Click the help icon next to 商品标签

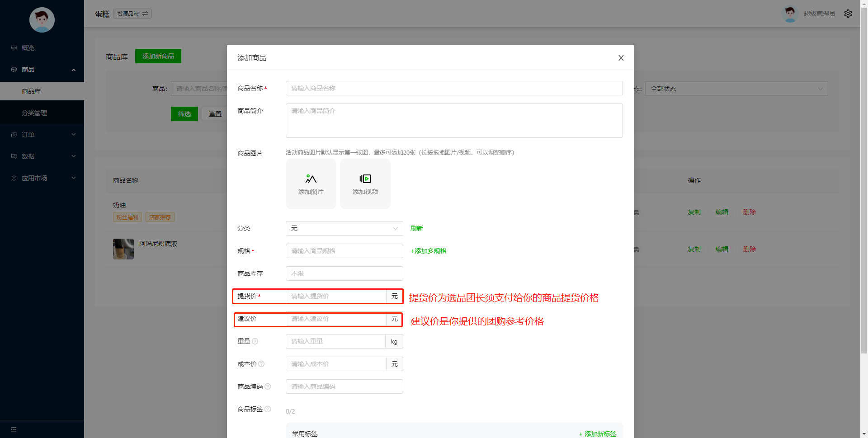pos(268,409)
